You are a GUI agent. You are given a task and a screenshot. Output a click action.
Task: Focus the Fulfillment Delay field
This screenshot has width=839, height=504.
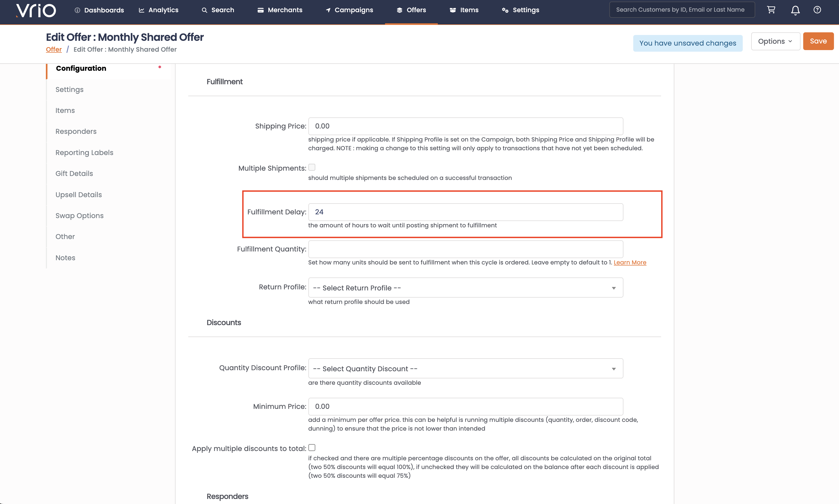click(x=465, y=212)
